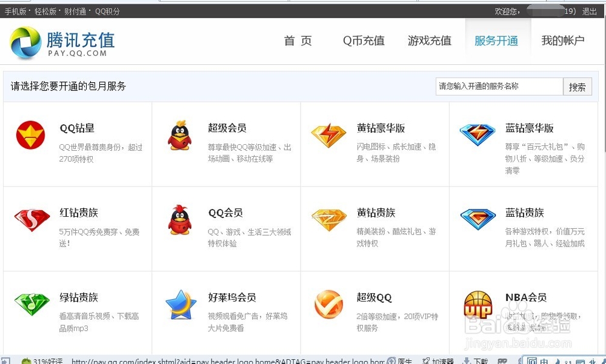This screenshot has height=364, width=606.
Task: Click the 医生 status bar item
Action: click(400, 361)
